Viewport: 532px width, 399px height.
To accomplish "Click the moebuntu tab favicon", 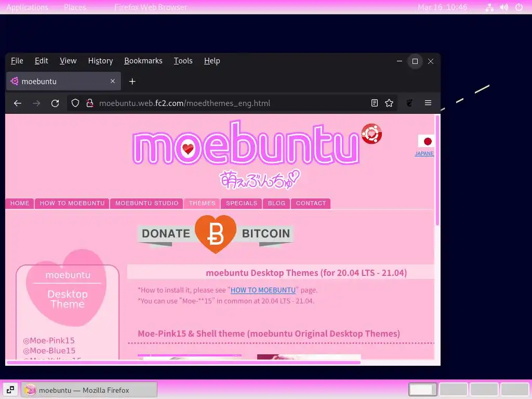I will 14,81.
